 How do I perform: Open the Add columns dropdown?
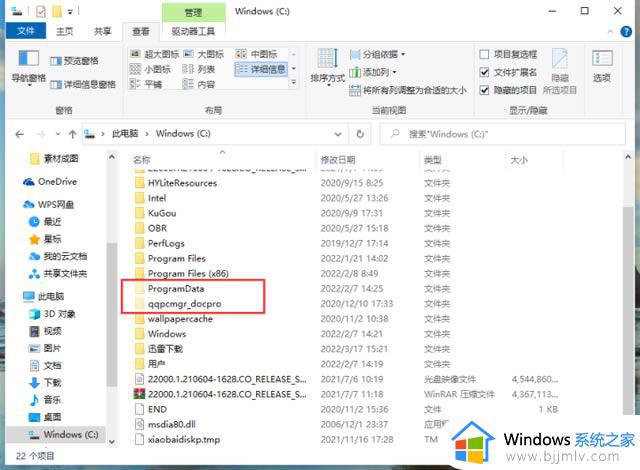click(x=373, y=72)
